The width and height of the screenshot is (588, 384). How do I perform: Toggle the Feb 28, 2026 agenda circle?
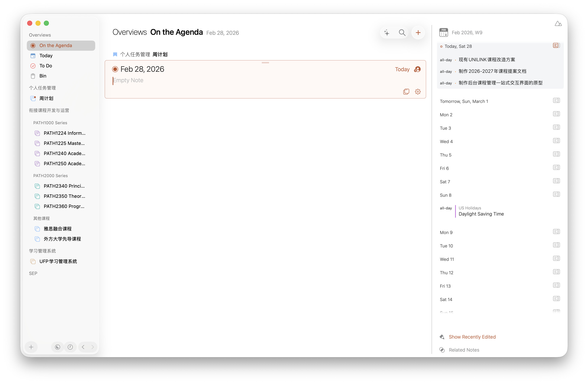tap(115, 69)
